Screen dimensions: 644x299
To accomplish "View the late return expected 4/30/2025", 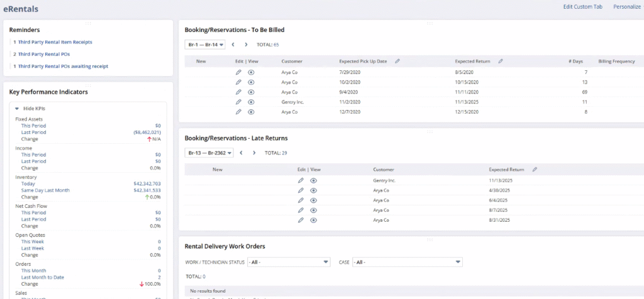I will click(313, 190).
